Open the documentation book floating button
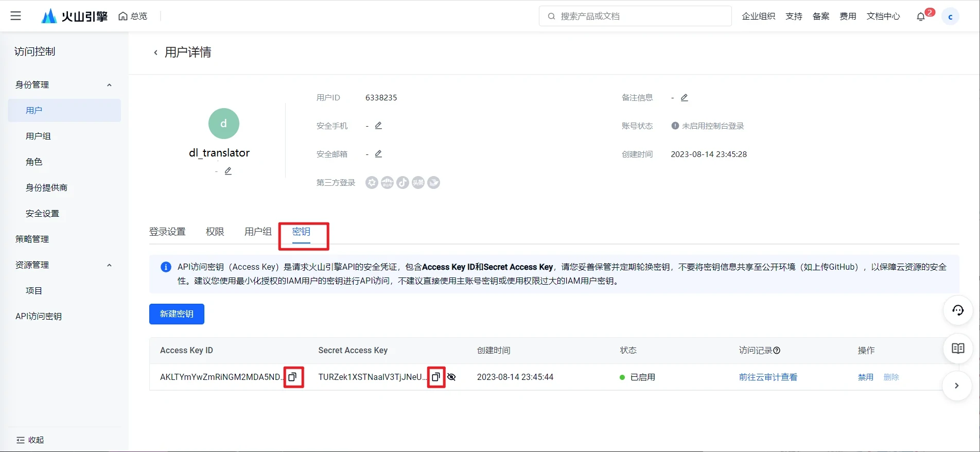The height and width of the screenshot is (452, 980). (958, 349)
